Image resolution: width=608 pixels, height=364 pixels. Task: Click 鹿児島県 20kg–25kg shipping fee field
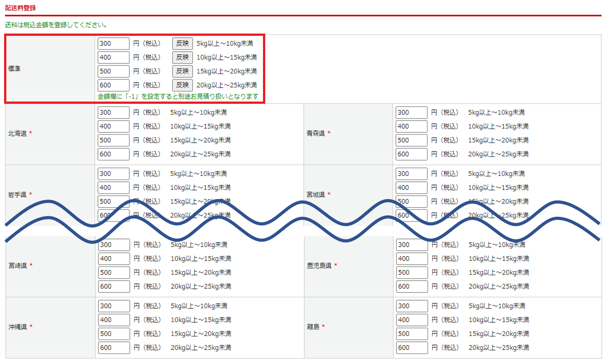(412, 286)
